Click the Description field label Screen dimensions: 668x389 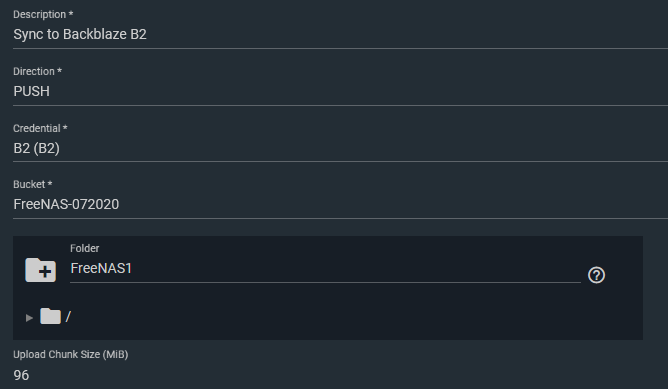point(43,14)
